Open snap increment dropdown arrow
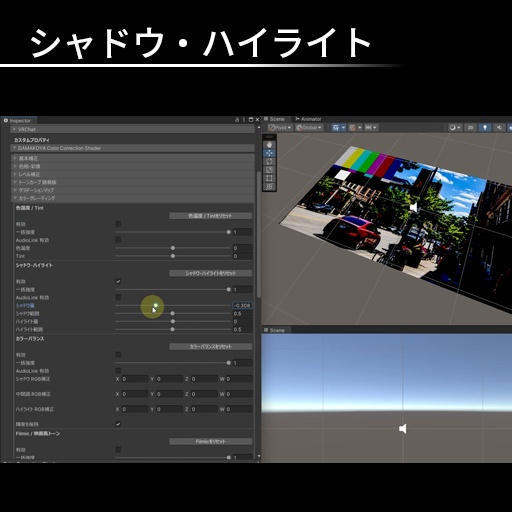The image size is (512, 512). (375, 128)
